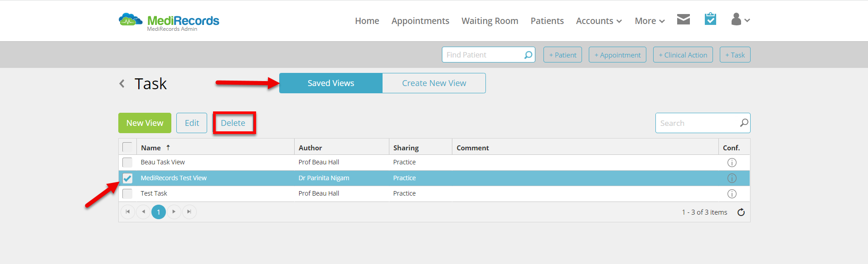The width and height of the screenshot is (868, 264).
Task: Delete the selected saved view
Action: point(233,123)
